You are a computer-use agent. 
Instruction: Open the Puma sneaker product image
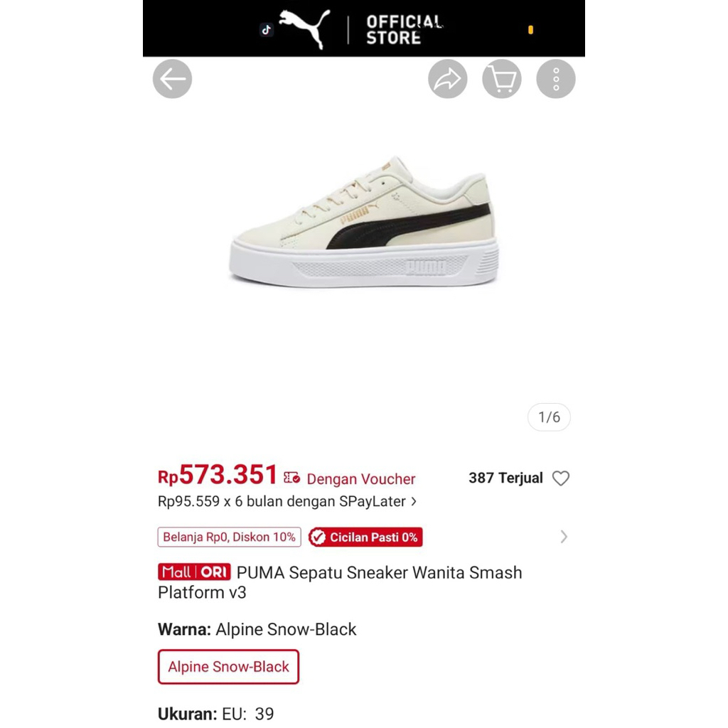coord(364,222)
